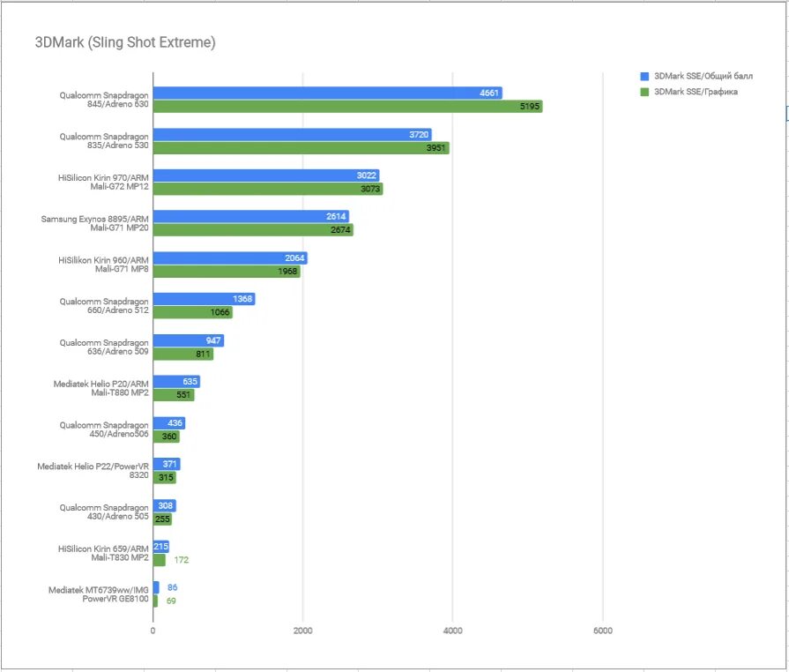Select the green bar with value 3951
789x672 pixels.
coord(301,147)
